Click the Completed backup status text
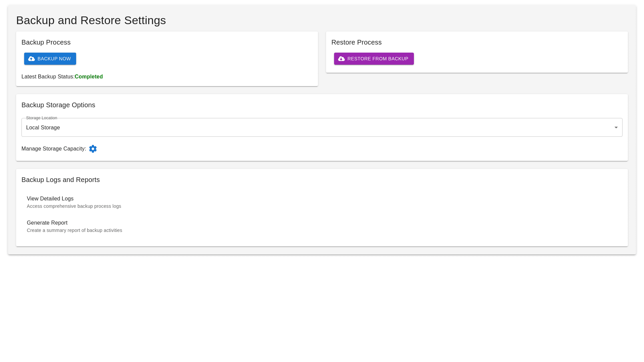 (x=89, y=77)
